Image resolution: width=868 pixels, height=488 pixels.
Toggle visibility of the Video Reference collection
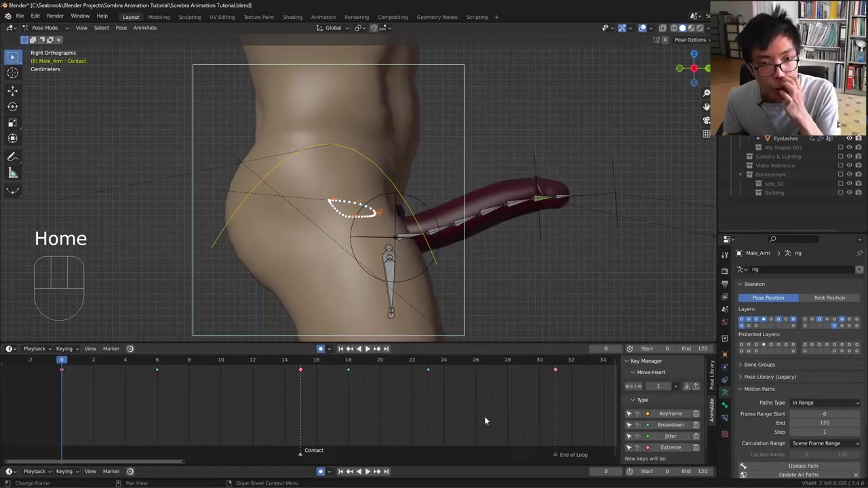[849, 165]
